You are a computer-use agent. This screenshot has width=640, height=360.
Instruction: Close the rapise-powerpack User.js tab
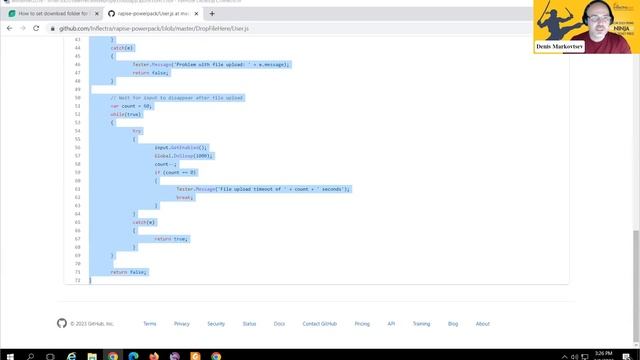click(x=196, y=13)
